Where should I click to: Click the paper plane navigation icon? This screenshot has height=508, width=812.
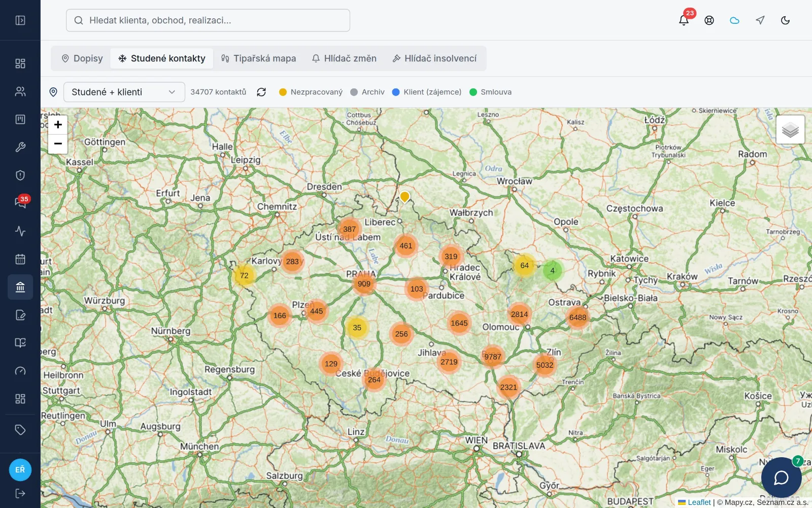point(760,20)
